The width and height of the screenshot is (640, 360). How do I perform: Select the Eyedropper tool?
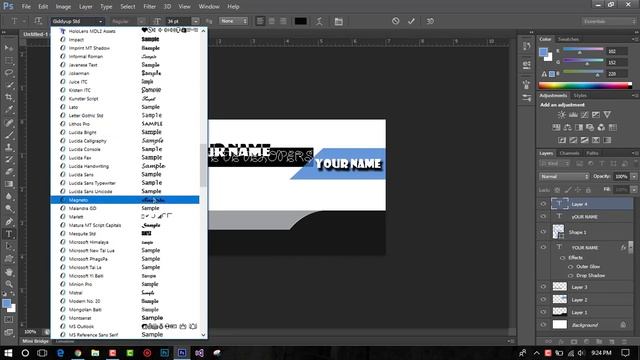point(9,109)
